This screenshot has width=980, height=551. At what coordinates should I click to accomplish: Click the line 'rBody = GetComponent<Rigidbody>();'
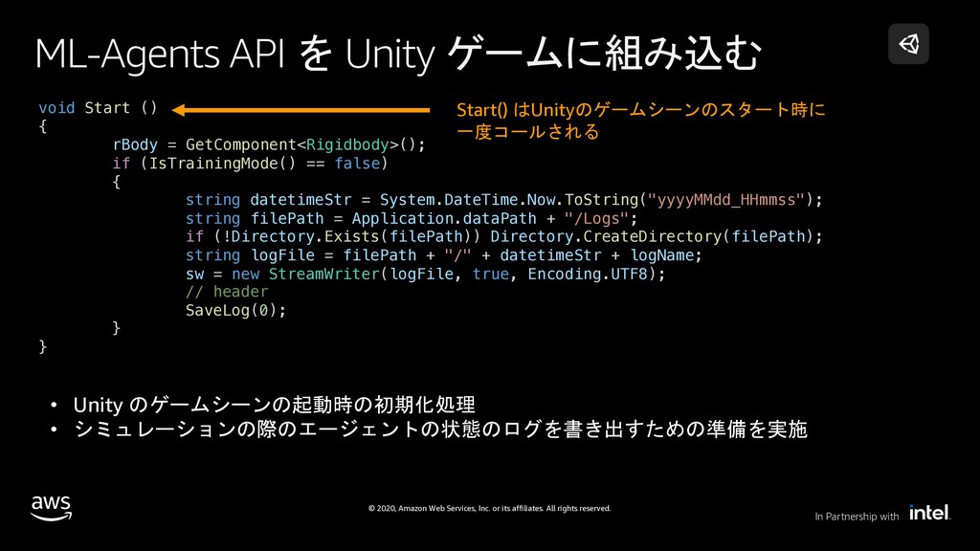click(x=269, y=145)
